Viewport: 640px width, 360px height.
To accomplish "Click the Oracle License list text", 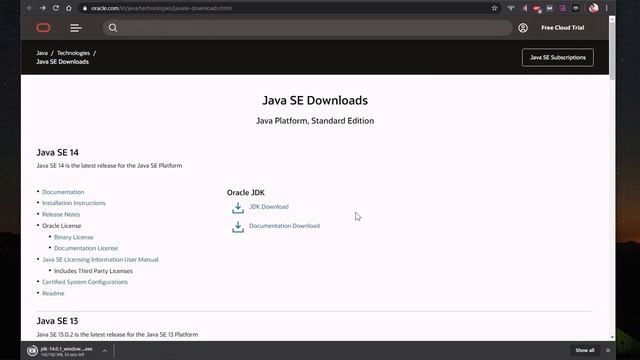I will tap(62, 226).
